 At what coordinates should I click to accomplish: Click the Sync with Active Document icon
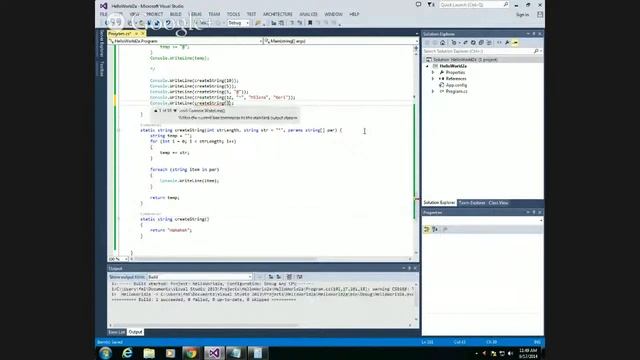pos(465,42)
